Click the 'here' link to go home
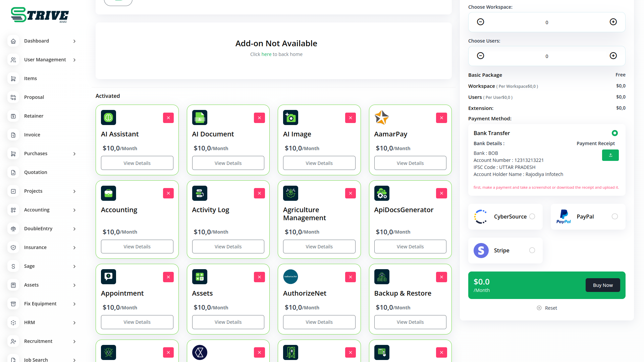Image resolution: width=644 pixels, height=362 pixels. pyautogui.click(x=266, y=54)
